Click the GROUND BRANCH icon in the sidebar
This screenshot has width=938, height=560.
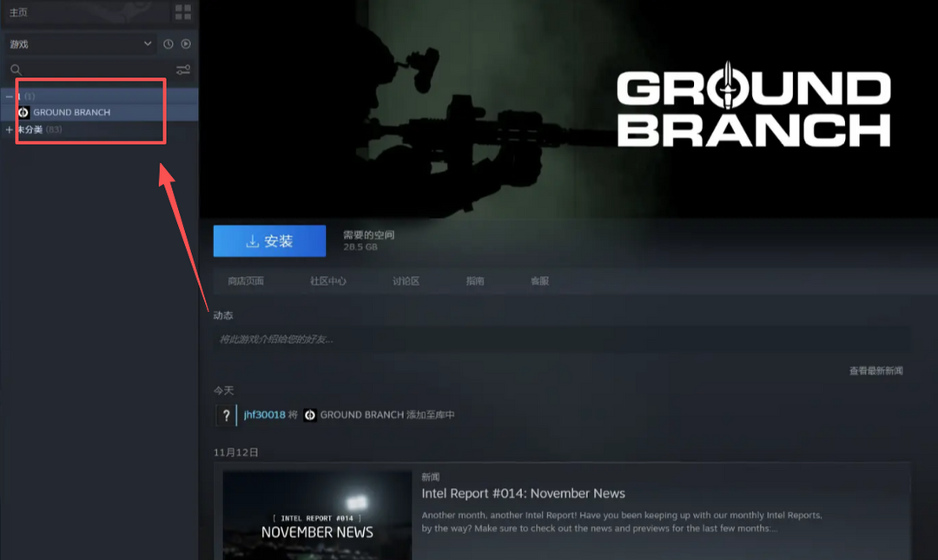click(x=23, y=112)
